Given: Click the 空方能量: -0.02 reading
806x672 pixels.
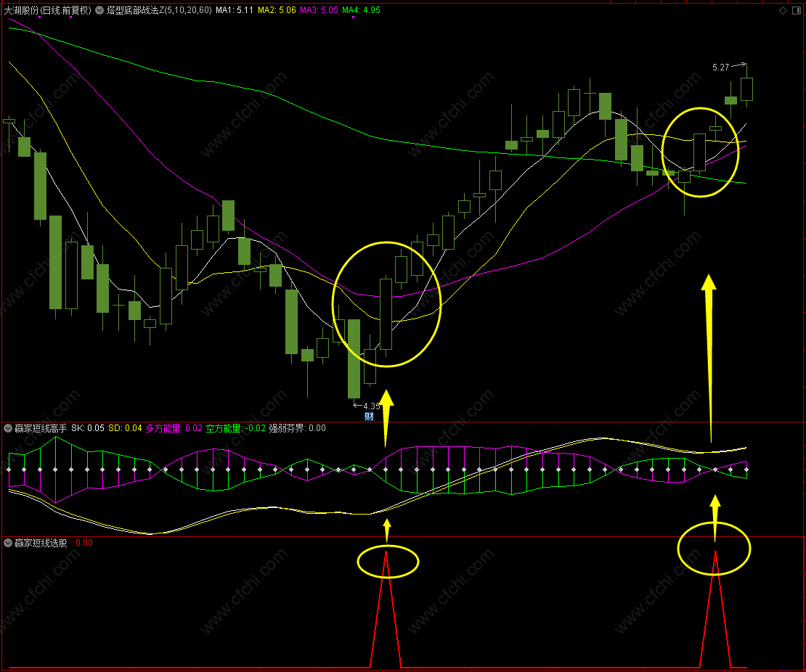Looking at the screenshot, I should pyautogui.click(x=236, y=428).
